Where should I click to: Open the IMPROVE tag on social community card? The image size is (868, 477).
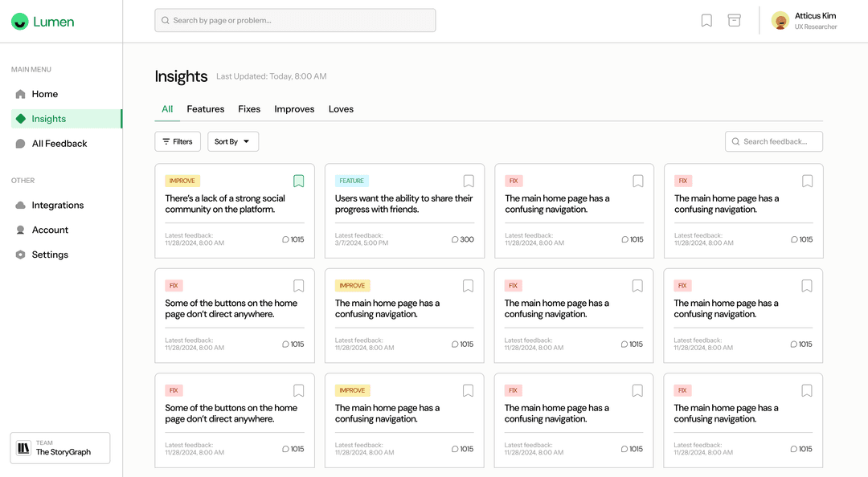click(x=182, y=181)
